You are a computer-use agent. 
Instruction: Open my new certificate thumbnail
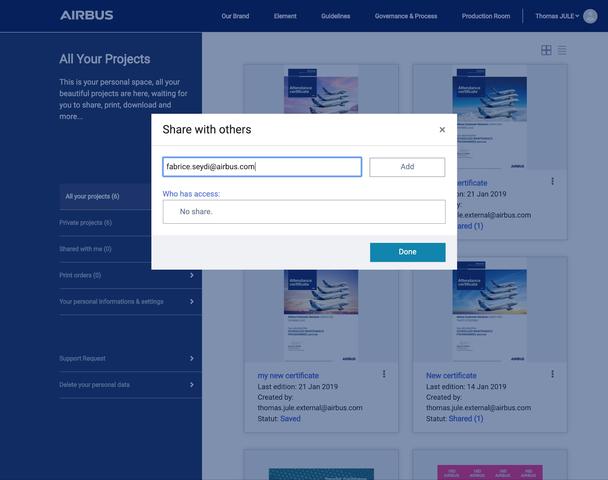(321, 315)
